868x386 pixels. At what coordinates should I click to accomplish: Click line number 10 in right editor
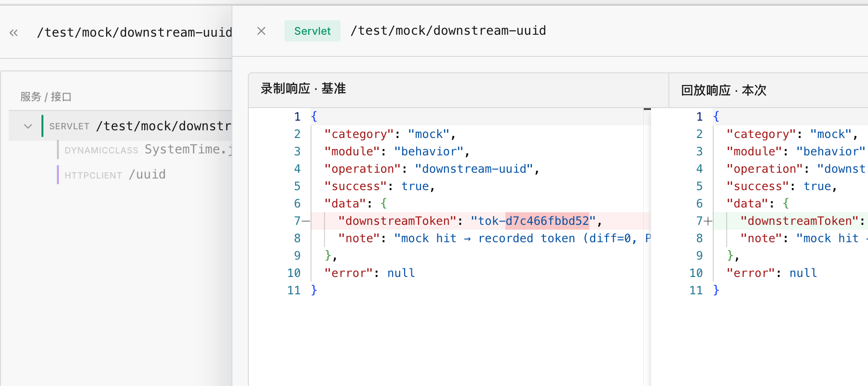click(x=696, y=273)
